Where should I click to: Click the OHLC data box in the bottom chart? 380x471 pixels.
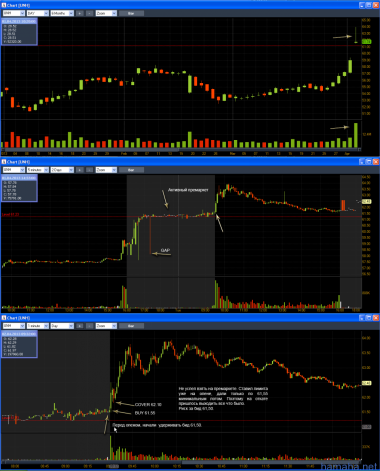pos(19,344)
